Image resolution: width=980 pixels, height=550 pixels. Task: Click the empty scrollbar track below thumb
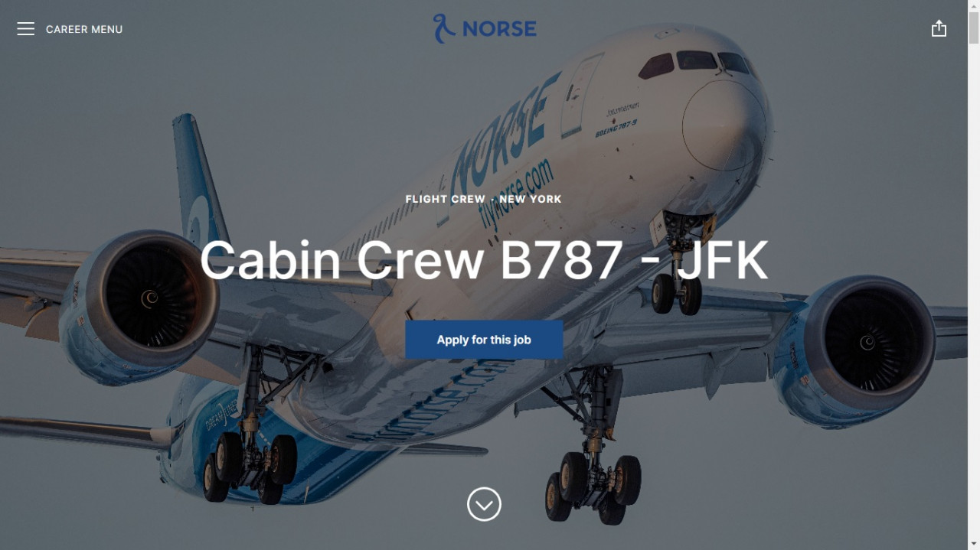[974, 291]
